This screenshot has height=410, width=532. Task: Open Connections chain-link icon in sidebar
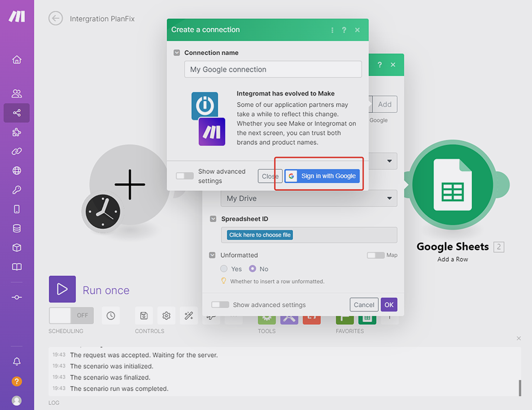[17, 152]
